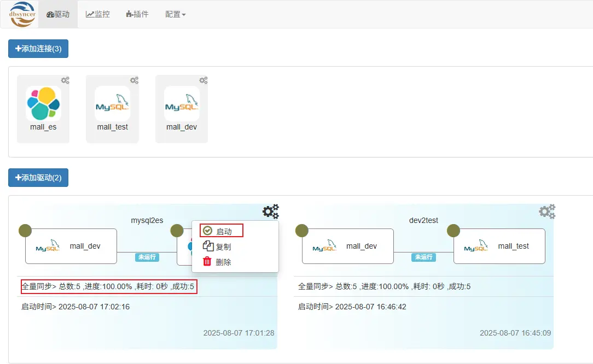Open gear settings on mall_test connection
The image size is (593, 364).
click(134, 80)
